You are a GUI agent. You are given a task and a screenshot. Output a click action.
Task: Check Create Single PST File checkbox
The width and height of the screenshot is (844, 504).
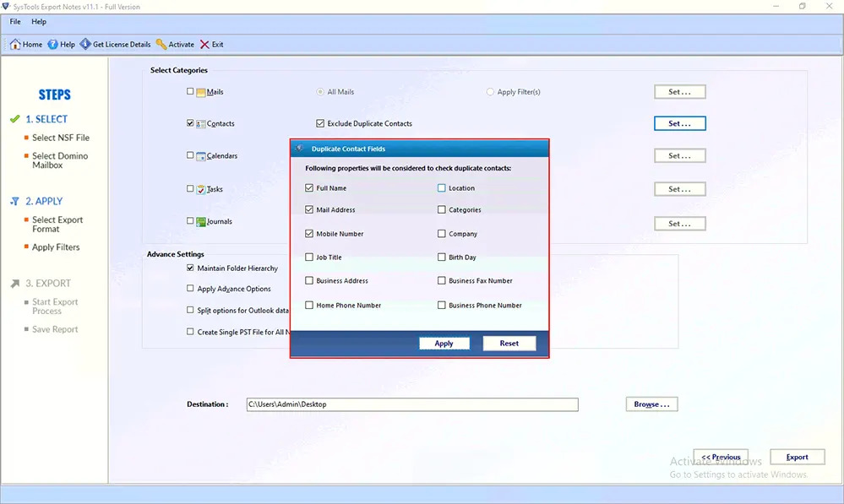point(190,331)
